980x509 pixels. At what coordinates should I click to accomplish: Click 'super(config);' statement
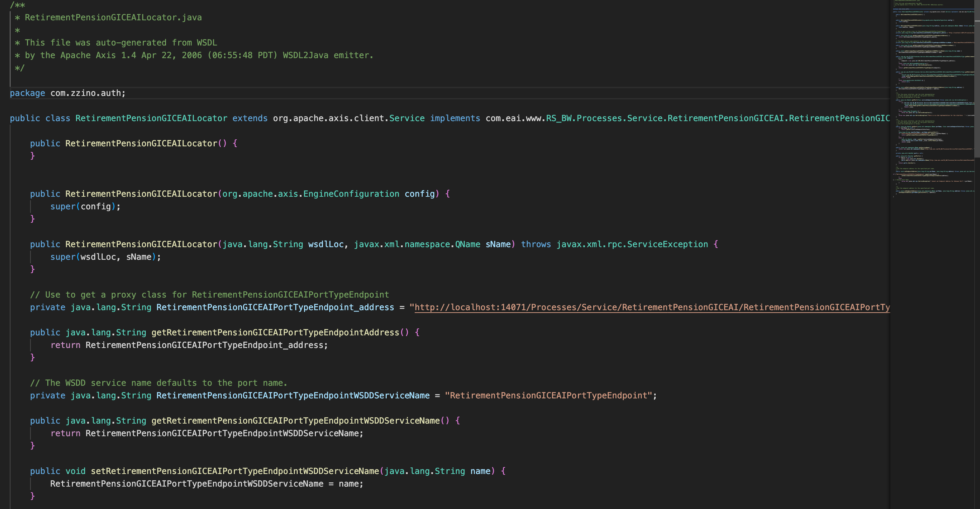pyautogui.click(x=85, y=207)
